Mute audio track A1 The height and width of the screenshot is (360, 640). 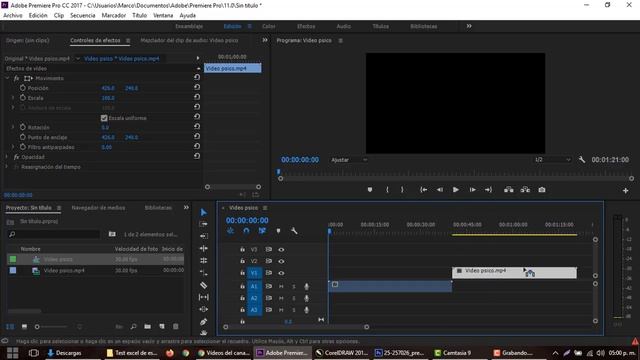coord(281,287)
